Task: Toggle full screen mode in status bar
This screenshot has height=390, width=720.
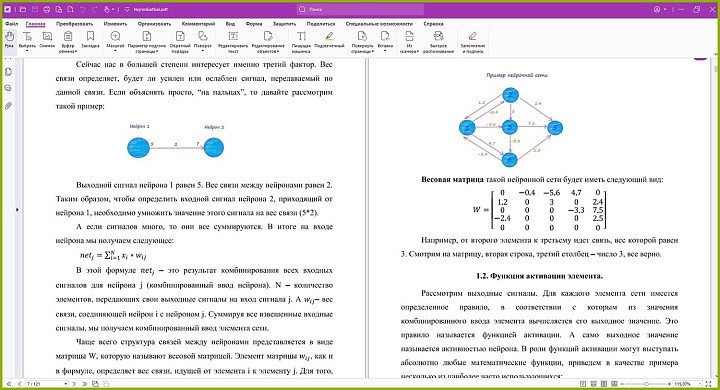Action: [x=709, y=384]
